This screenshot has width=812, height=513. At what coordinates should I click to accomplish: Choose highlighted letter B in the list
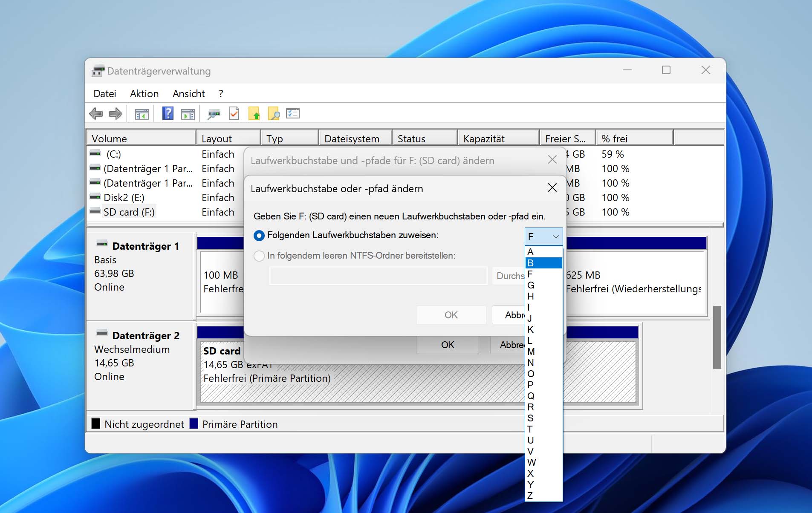tap(543, 263)
